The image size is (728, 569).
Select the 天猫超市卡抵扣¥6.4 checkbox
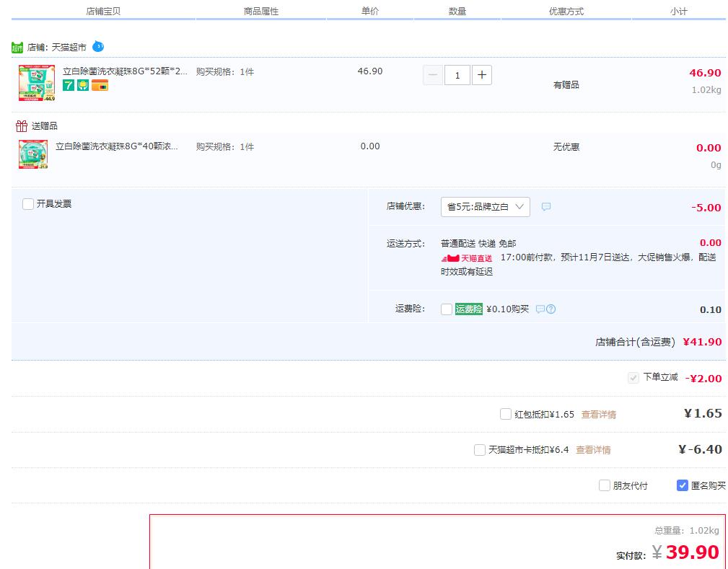(x=480, y=450)
